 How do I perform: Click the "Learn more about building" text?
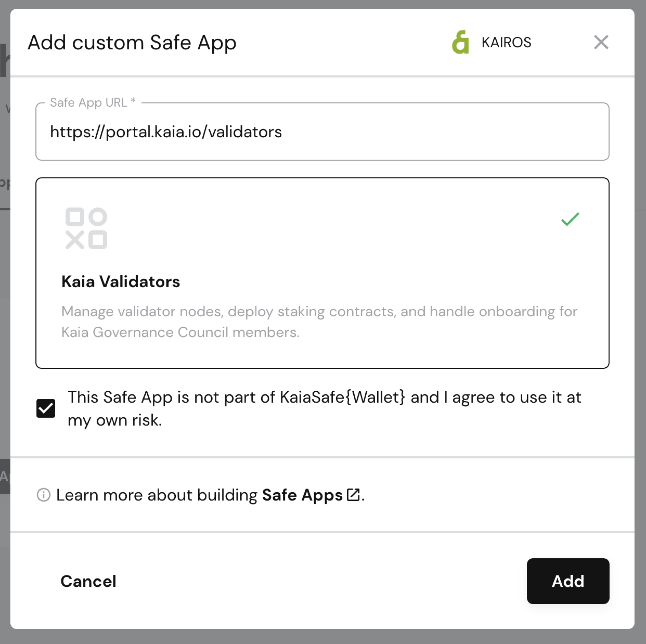(x=157, y=495)
